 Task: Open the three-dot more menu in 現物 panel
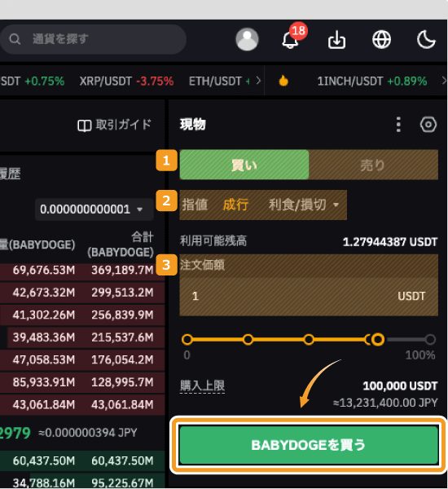click(398, 125)
